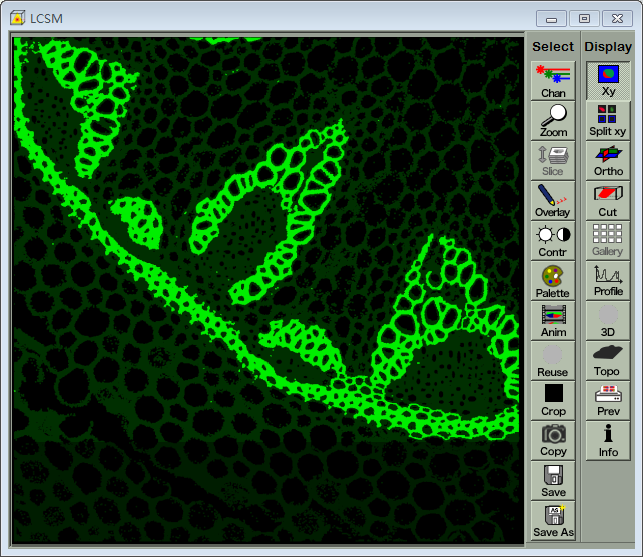Switch to Xy display mode
This screenshot has width=643, height=557.
tap(608, 81)
